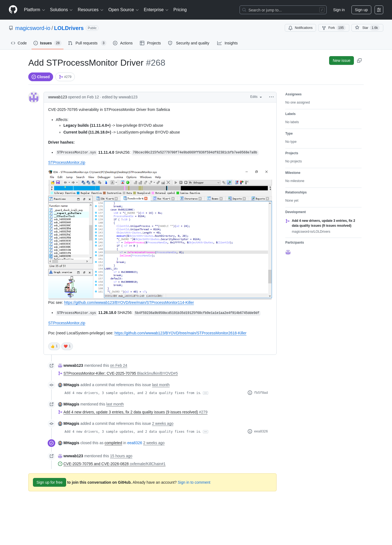Open the GitHub home logo
The height and width of the screenshot is (545, 392).
click(13, 10)
